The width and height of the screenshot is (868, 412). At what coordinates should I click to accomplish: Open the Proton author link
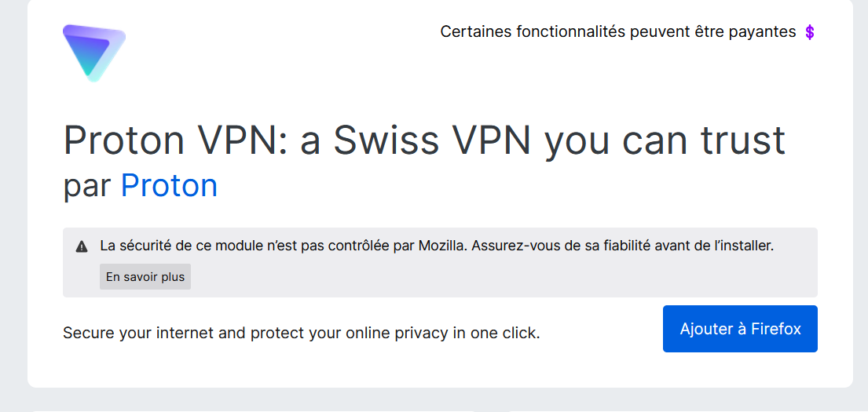tap(169, 185)
